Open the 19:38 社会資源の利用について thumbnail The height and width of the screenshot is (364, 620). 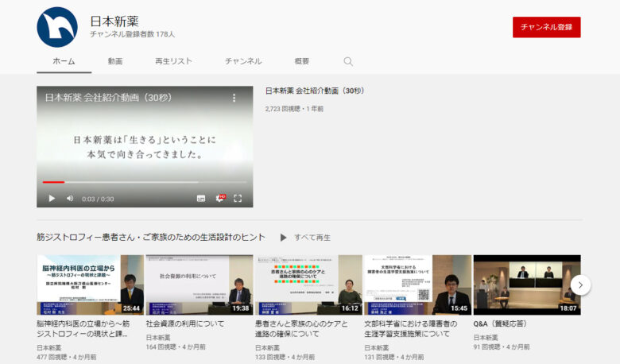click(x=200, y=285)
